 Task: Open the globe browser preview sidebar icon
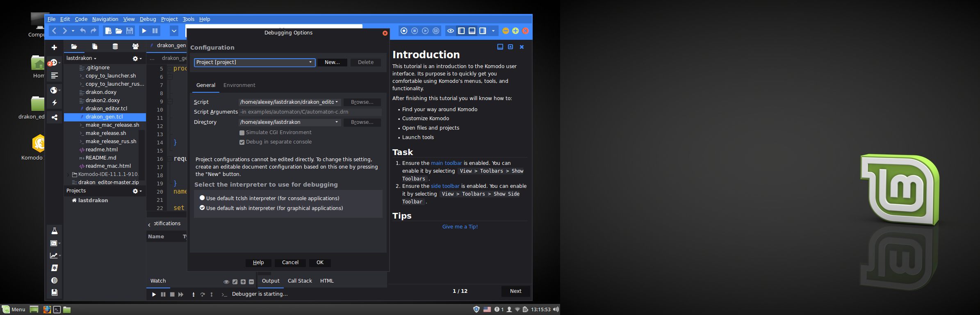click(54, 90)
